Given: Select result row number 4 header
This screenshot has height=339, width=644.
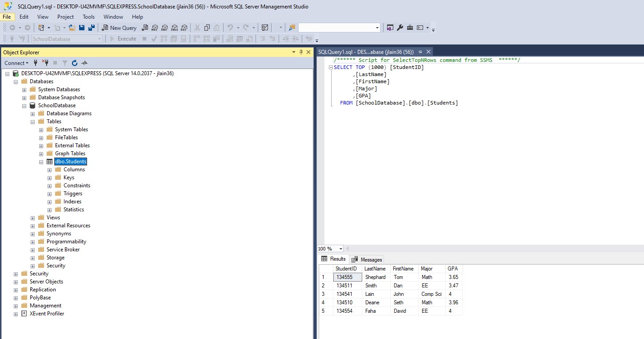Looking at the screenshot, I should point(326,303).
